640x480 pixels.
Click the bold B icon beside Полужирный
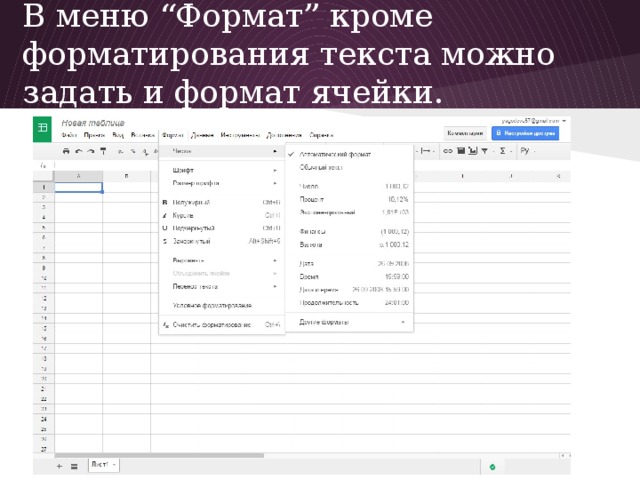[x=164, y=202]
